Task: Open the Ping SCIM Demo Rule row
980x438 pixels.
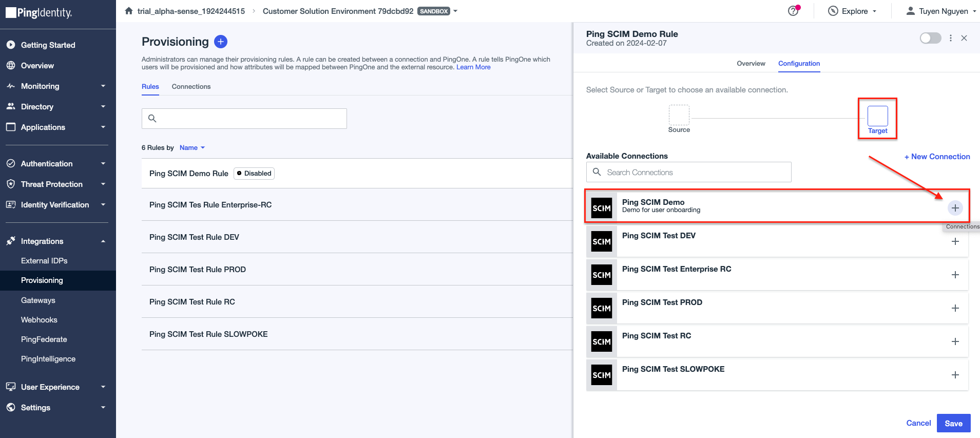Action: (357, 174)
